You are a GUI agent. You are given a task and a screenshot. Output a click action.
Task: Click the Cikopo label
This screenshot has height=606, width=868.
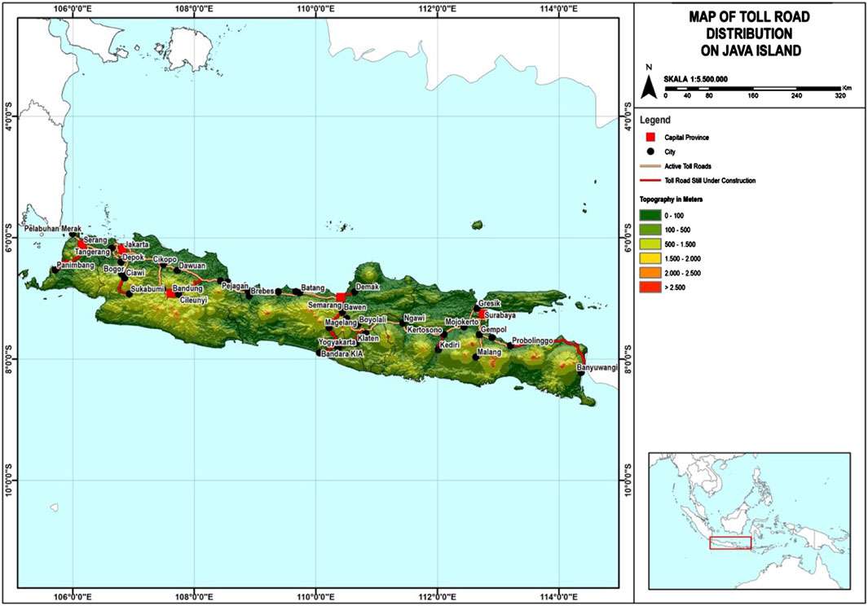[165, 259]
